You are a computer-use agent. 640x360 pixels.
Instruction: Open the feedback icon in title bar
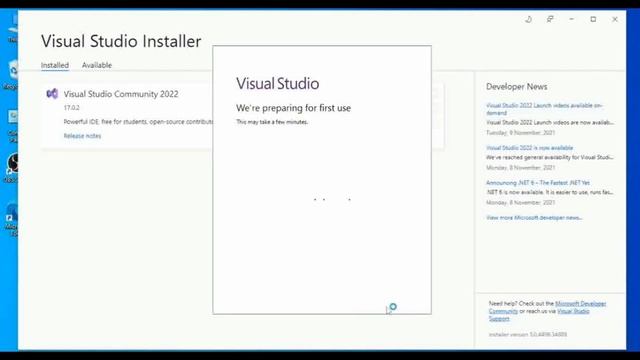tap(550, 19)
